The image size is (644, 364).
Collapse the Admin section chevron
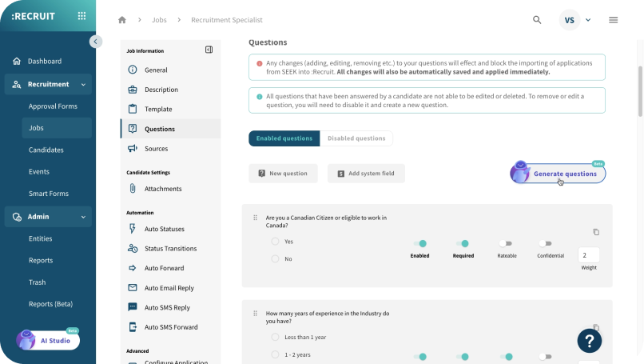click(x=83, y=217)
